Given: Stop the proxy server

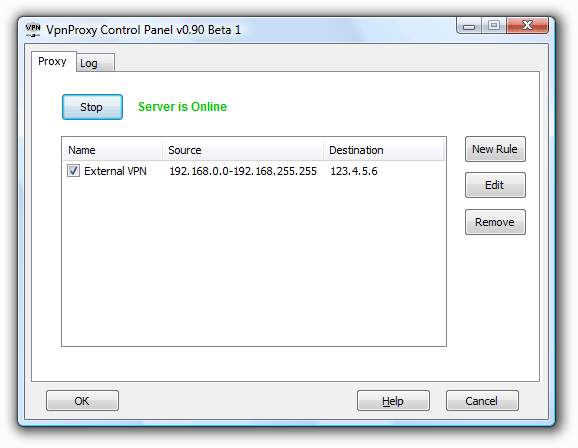Looking at the screenshot, I should coord(92,107).
